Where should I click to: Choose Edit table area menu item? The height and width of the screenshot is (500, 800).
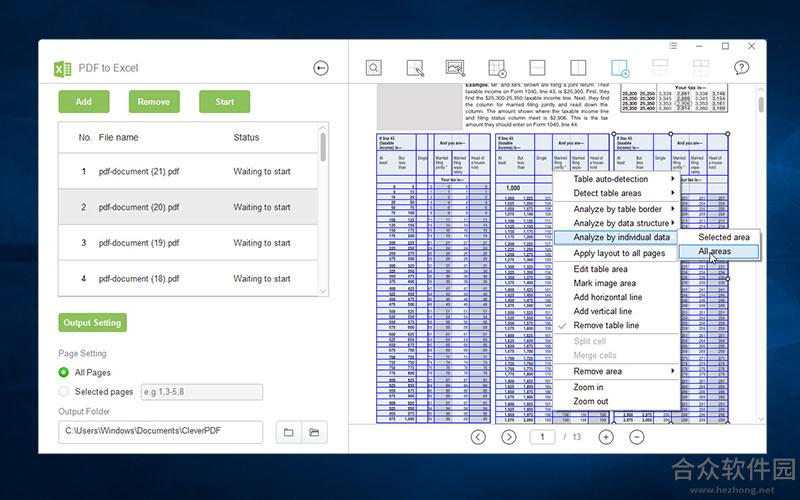616,269
